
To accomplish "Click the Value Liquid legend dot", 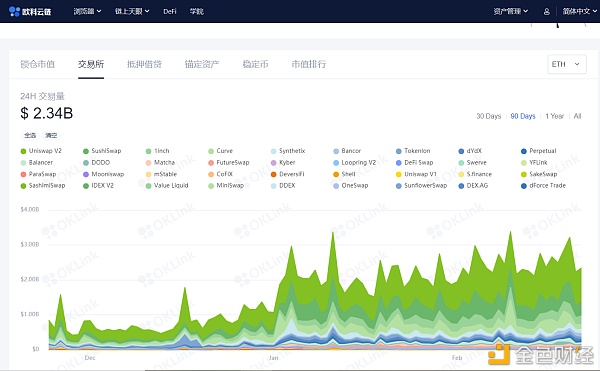I will pos(148,186).
